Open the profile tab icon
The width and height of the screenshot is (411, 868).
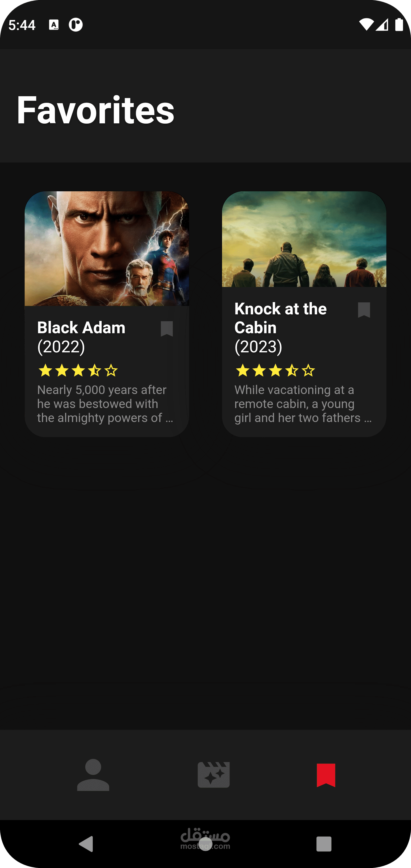tap(93, 775)
